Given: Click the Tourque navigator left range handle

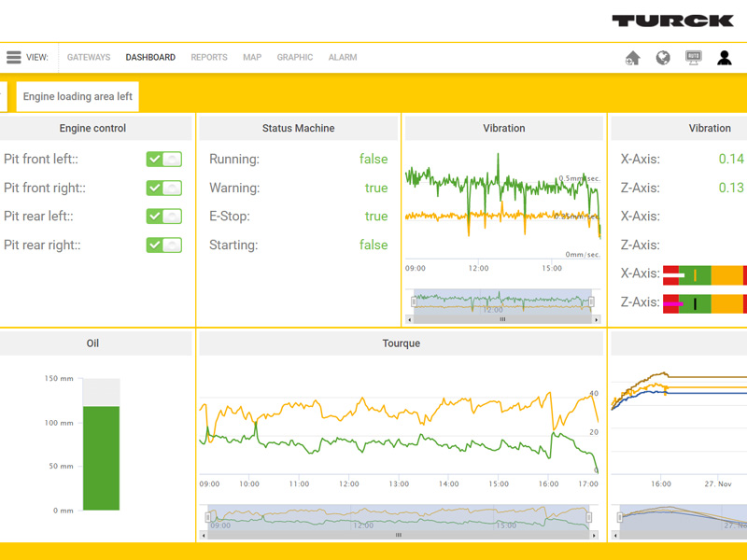Looking at the screenshot, I should pyautogui.click(x=210, y=516).
